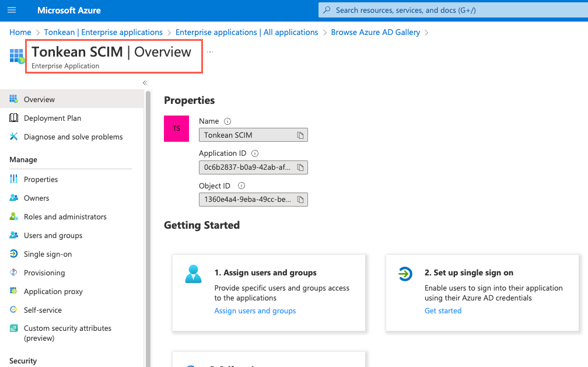The width and height of the screenshot is (588, 367).
Task: Click the Assign users and groups link
Action: pos(255,311)
